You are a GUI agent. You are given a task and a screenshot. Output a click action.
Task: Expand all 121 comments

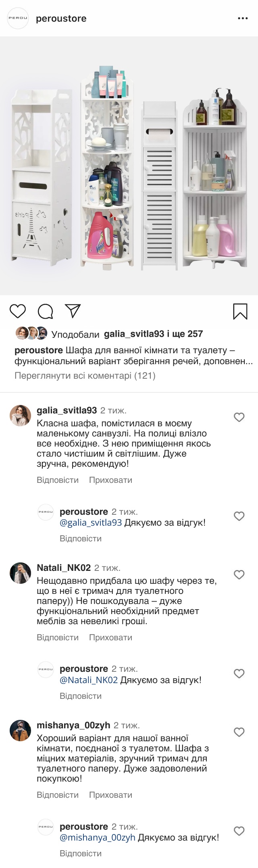coord(85,376)
